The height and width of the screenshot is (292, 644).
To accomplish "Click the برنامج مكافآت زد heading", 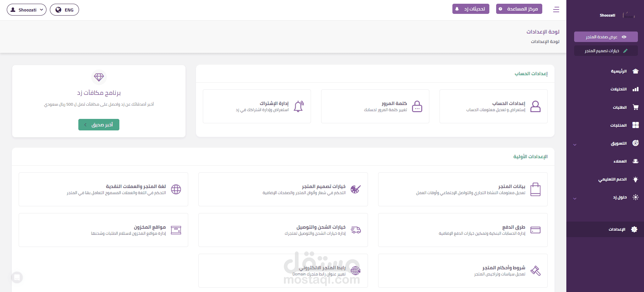I will click(x=99, y=93).
